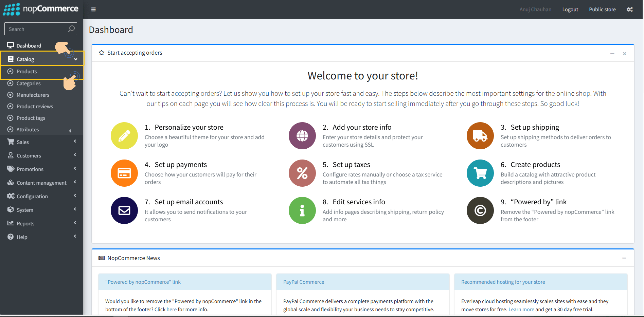Image resolution: width=644 pixels, height=317 pixels.
Task: Click the percent sign taxes icon
Action: coord(302,173)
